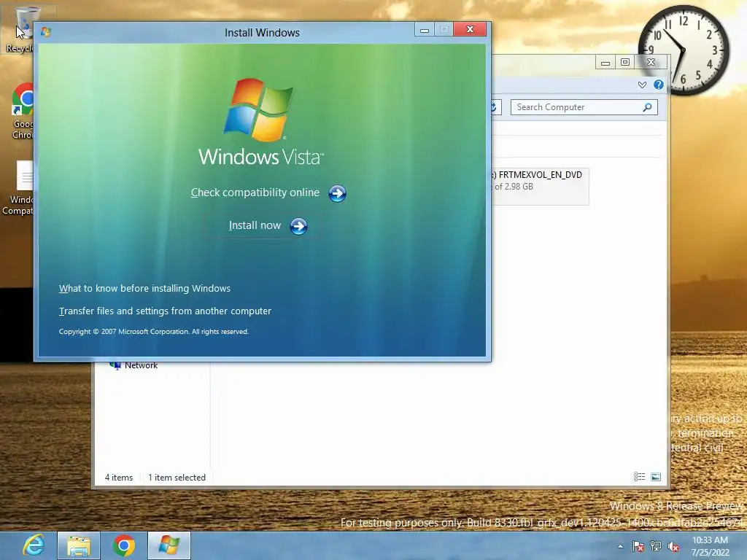
Task: Click the muted volume tray icon
Action: [x=673, y=546]
